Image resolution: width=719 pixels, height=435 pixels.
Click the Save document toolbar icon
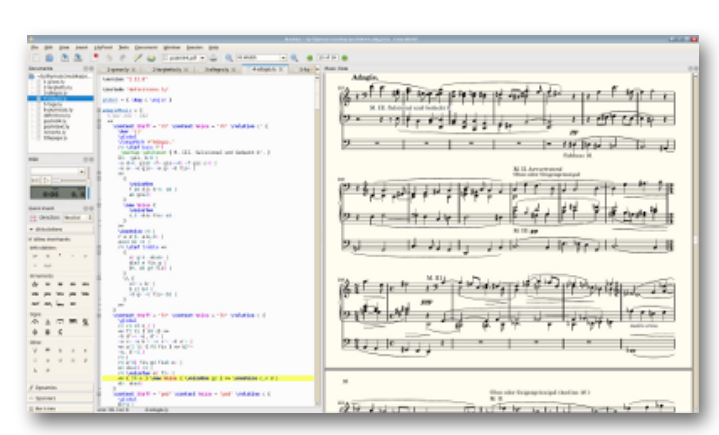(65, 58)
